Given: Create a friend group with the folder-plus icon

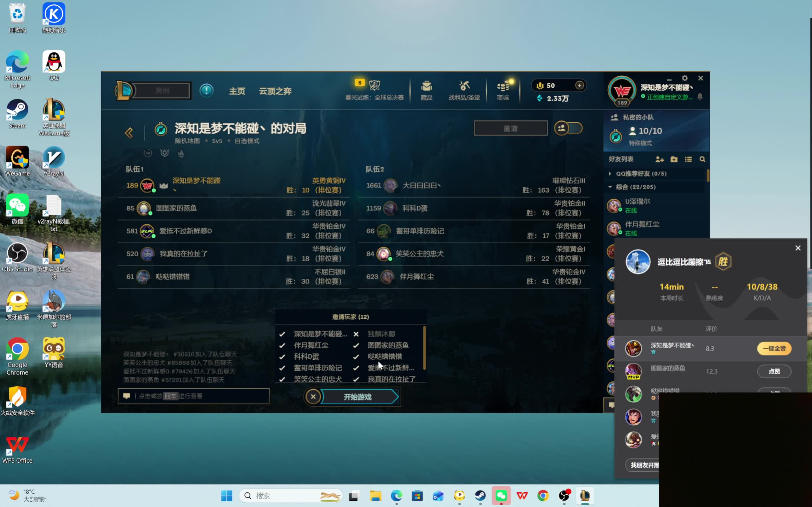Looking at the screenshot, I should pyautogui.click(x=674, y=159).
